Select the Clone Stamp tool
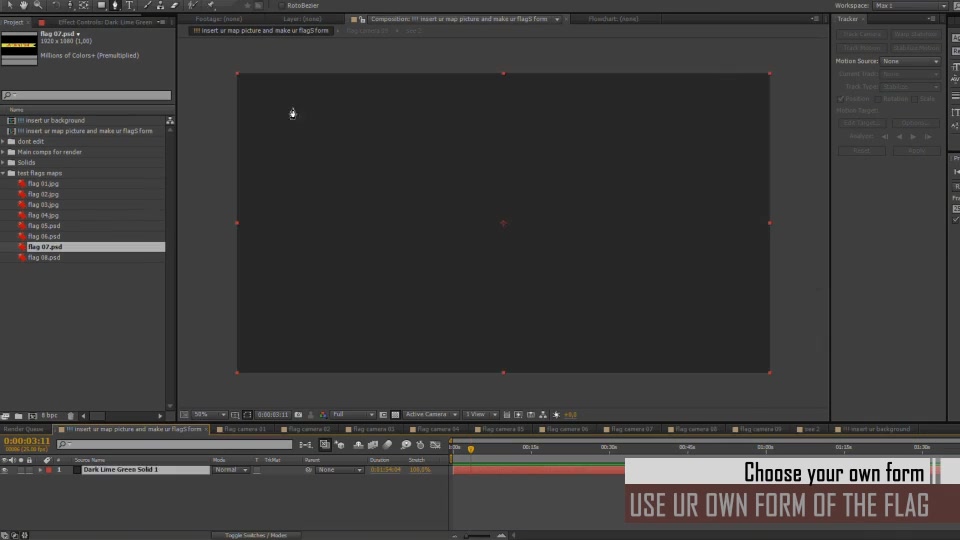This screenshot has height=540, width=960. tap(160, 5)
